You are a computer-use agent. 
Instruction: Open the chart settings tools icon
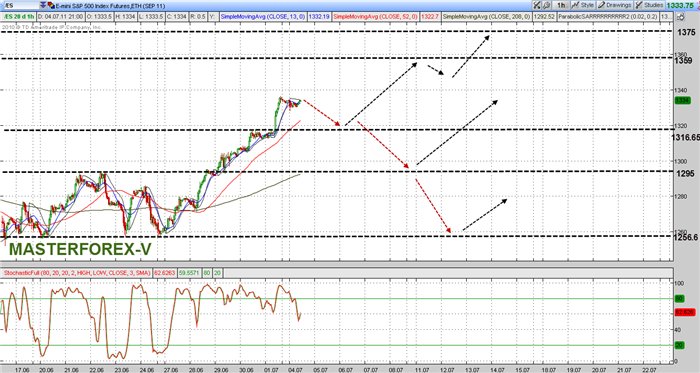click(537, 5)
